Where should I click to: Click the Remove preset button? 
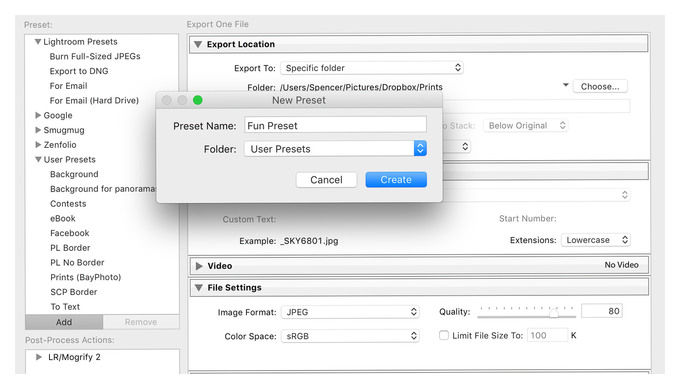(141, 322)
